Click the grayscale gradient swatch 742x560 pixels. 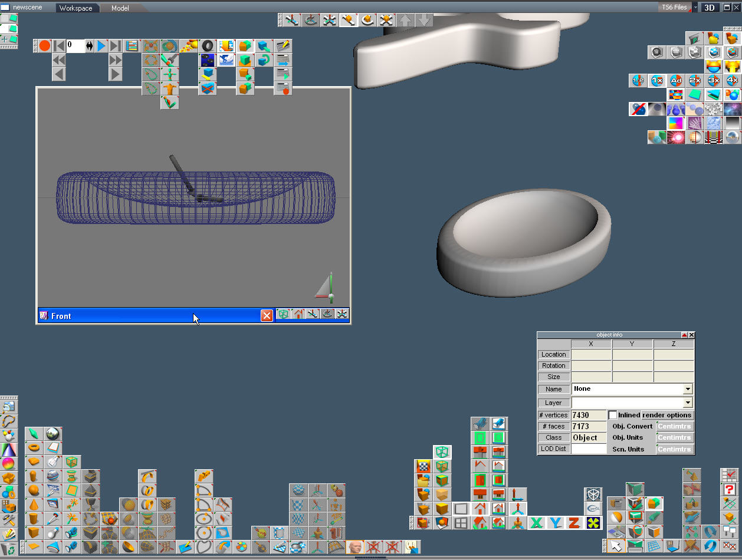coord(733,123)
